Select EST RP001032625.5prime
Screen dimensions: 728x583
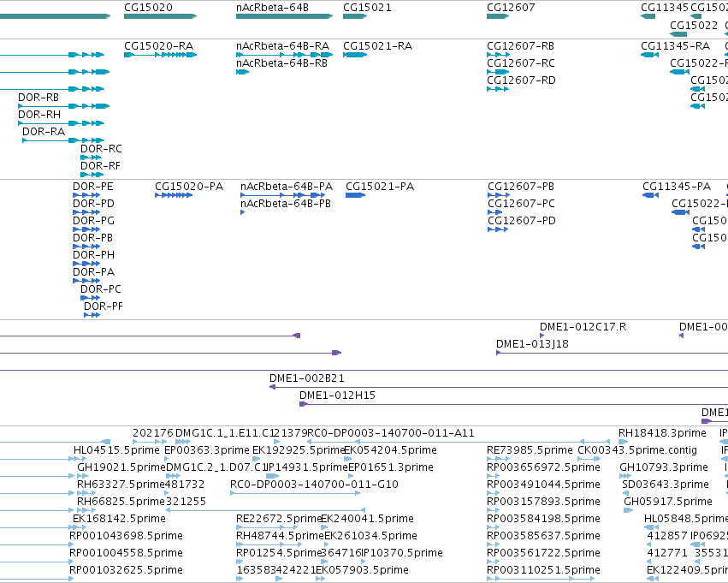tap(126, 570)
